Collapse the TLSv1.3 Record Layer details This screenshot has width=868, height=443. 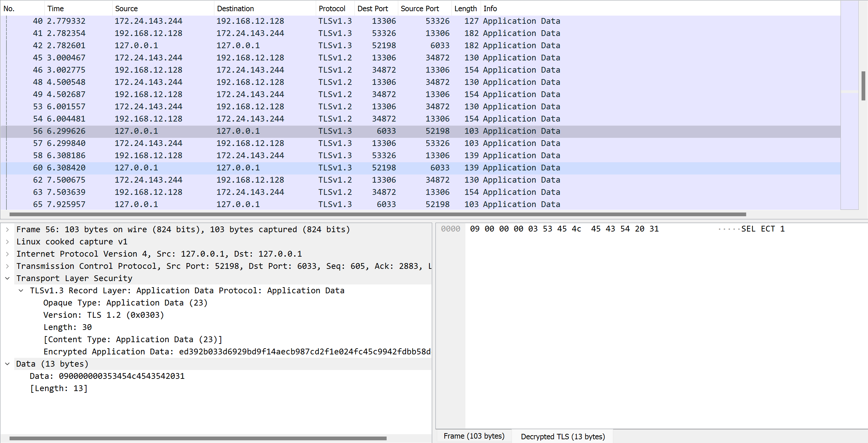[x=21, y=290]
